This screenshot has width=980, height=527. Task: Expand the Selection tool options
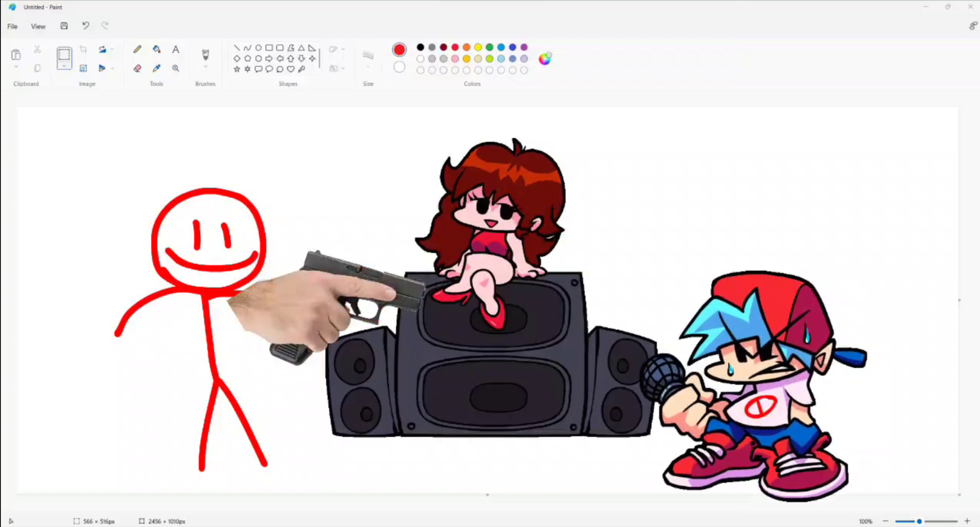[x=64, y=67]
